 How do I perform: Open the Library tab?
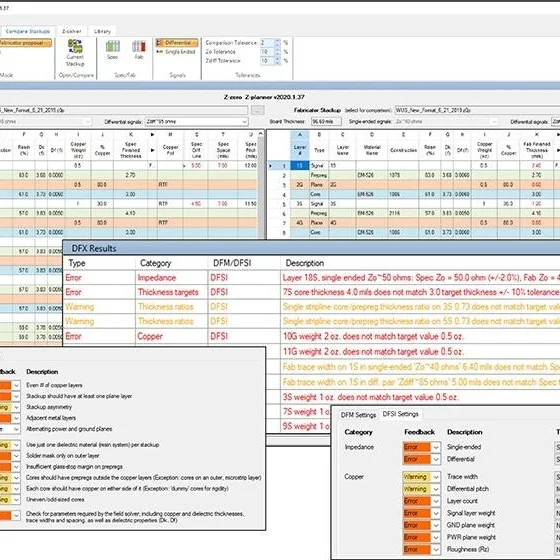(x=102, y=31)
